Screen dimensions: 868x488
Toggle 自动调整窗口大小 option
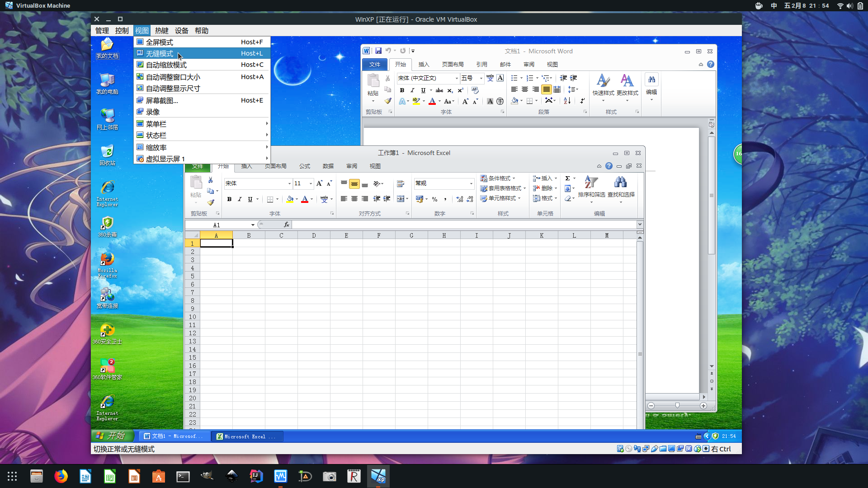pyautogui.click(x=202, y=77)
